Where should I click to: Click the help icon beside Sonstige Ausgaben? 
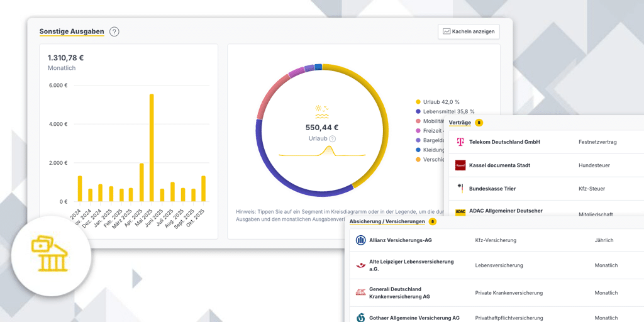114,31
